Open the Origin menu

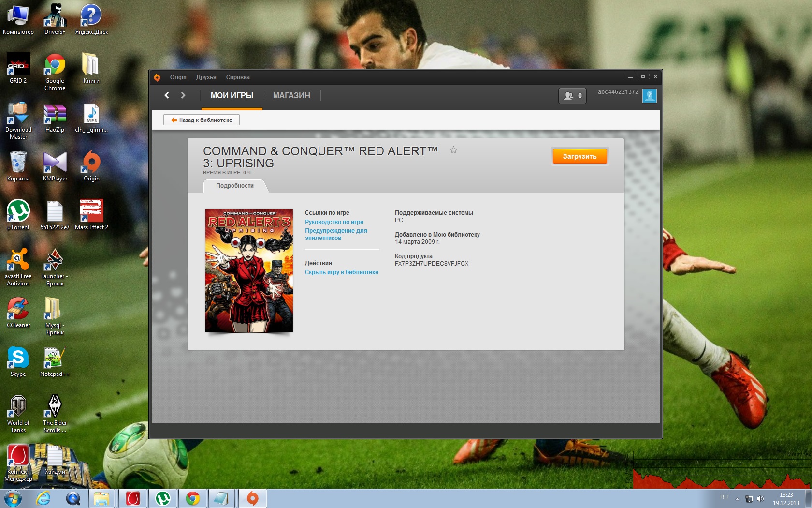pyautogui.click(x=178, y=77)
